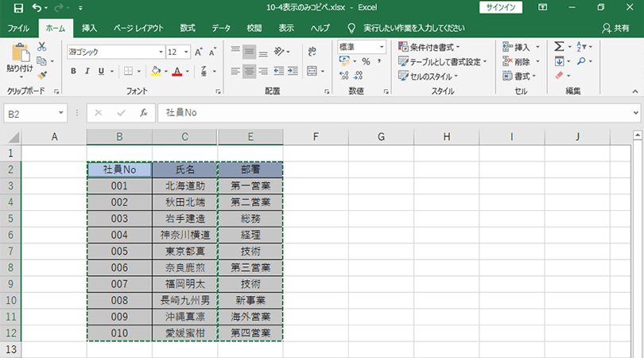Align text to the top

point(235,52)
